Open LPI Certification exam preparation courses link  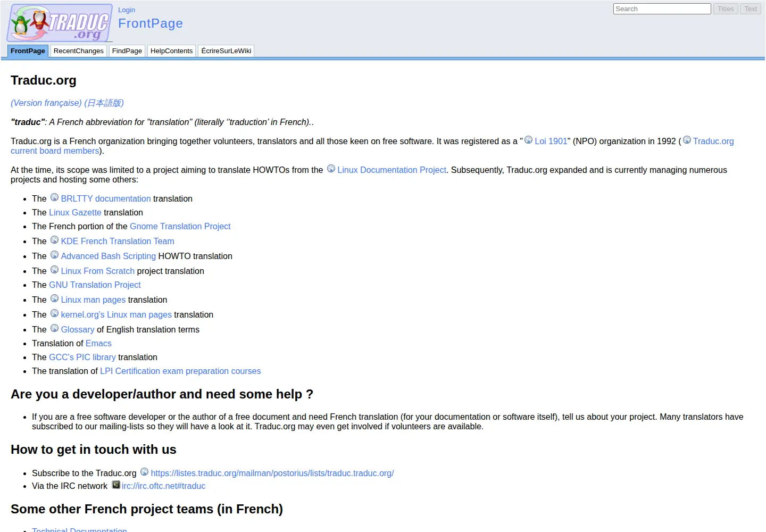180,371
